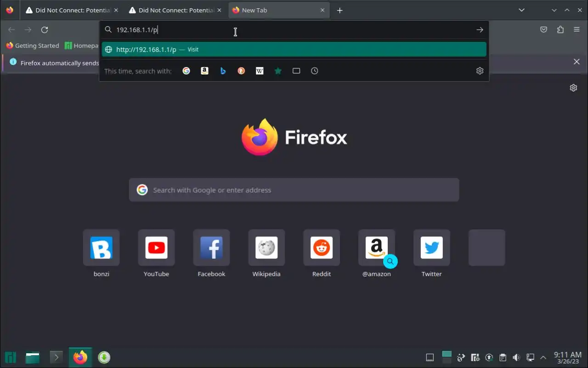Open the 9:11 AM clock calendar
The image size is (588, 368).
pos(568,357)
